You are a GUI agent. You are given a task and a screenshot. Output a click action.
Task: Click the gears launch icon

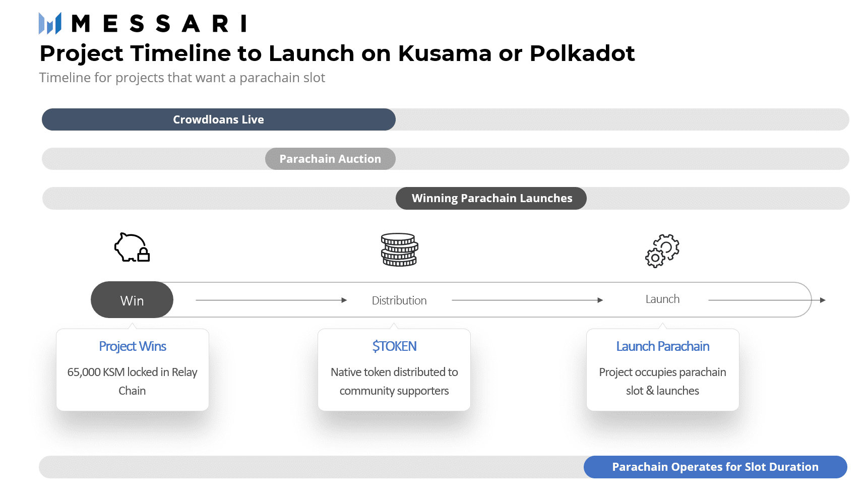coord(662,251)
